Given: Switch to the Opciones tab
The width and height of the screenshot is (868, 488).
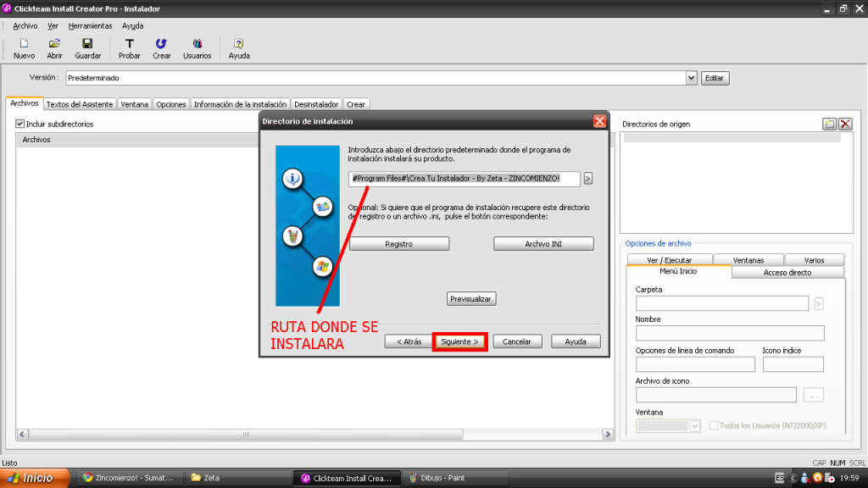Looking at the screenshot, I should (x=170, y=104).
